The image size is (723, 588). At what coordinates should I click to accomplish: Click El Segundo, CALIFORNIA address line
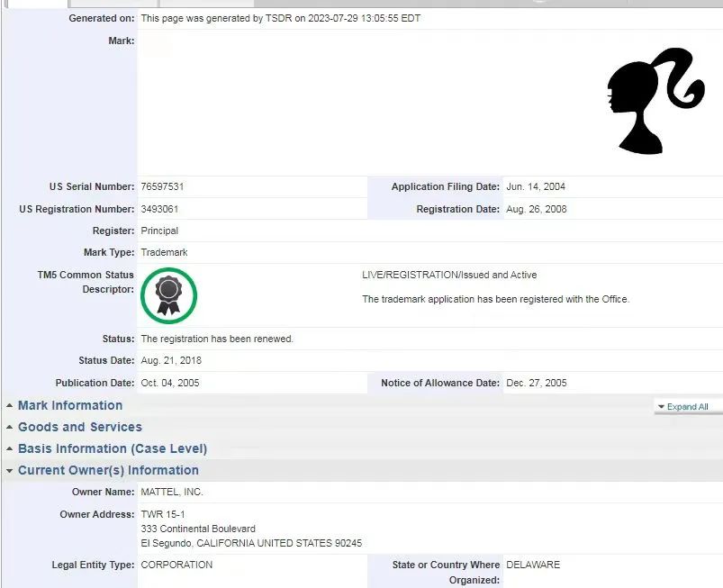[x=251, y=543]
